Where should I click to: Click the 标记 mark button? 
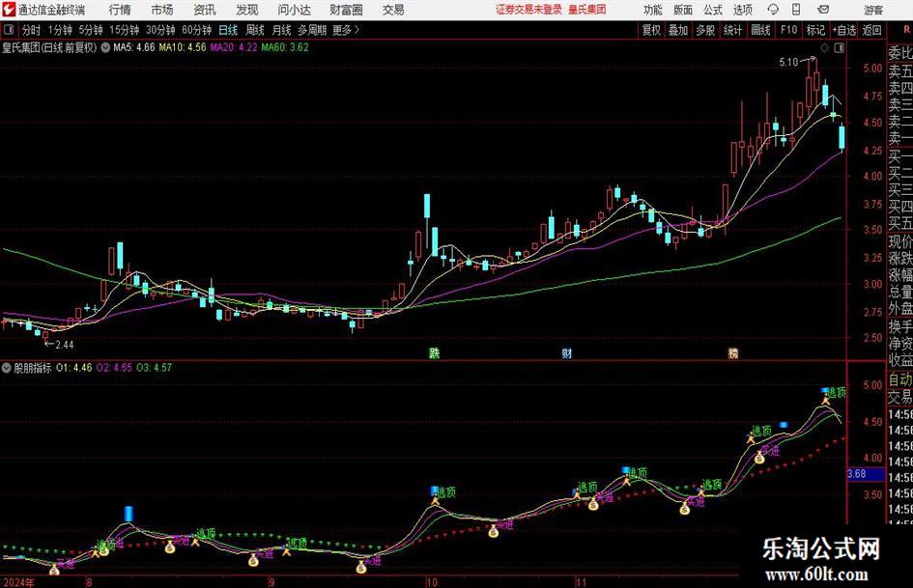815,30
